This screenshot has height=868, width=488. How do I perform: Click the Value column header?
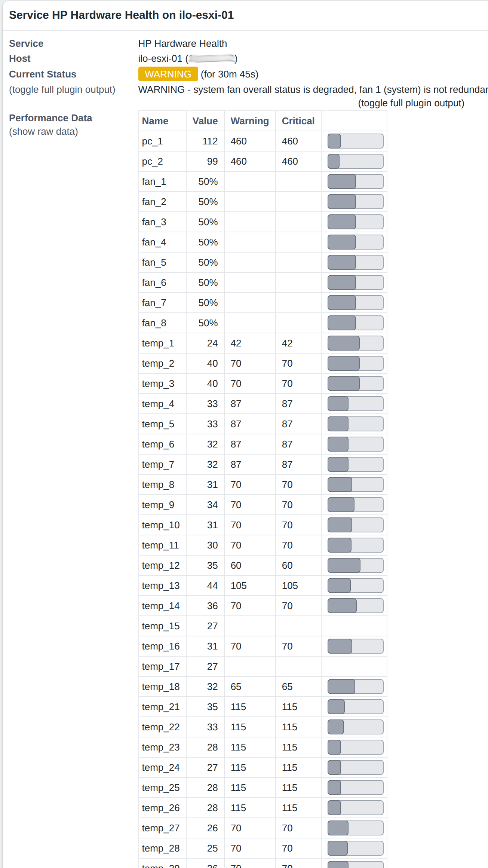205,121
